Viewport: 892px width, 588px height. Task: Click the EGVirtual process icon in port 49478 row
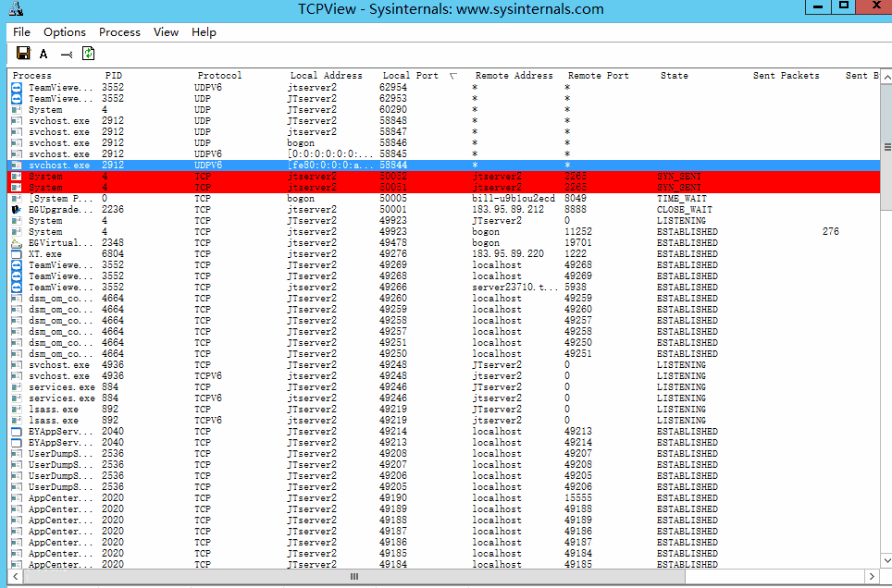(17, 243)
